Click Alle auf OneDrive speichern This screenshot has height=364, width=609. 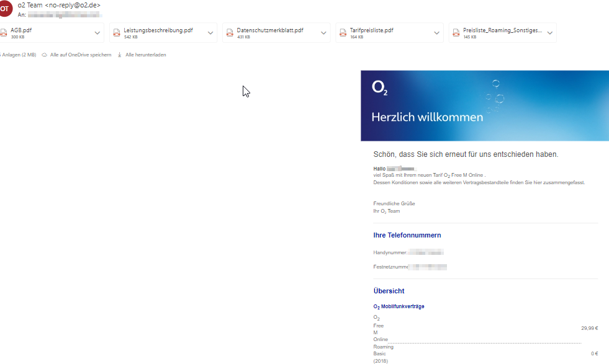81,55
